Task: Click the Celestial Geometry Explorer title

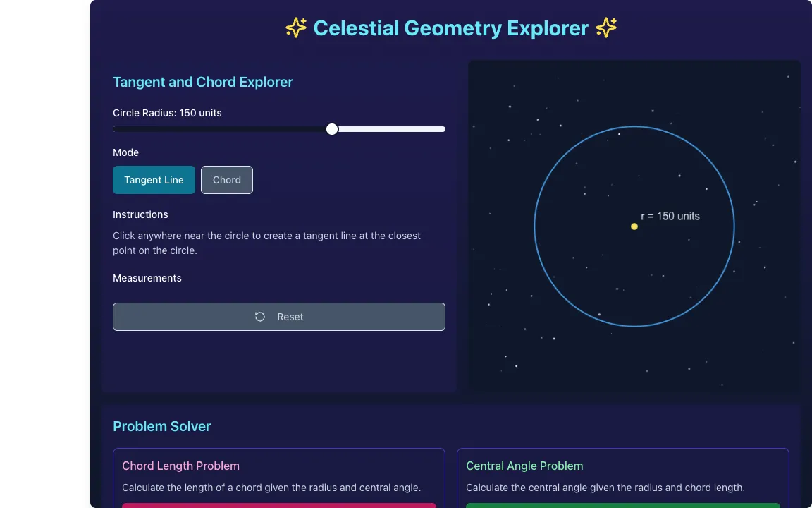Action: click(451, 28)
